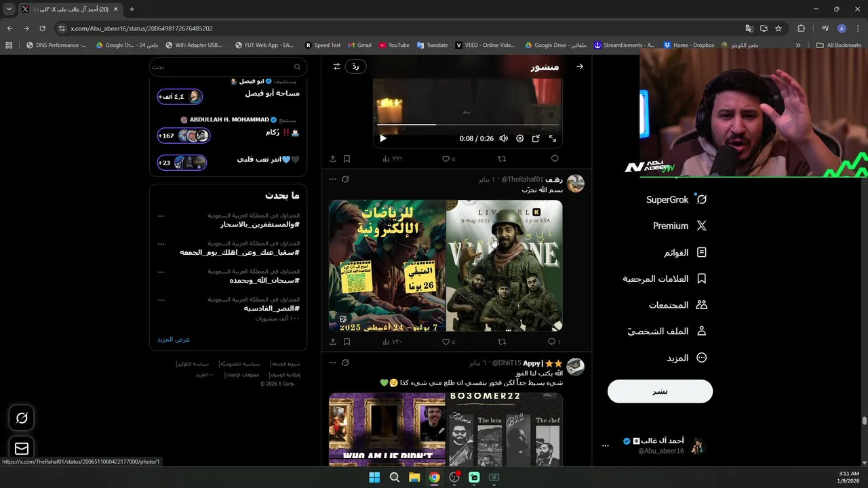Go back using the منشور header arrow
Viewport: 868px width, 488px height.
point(580,66)
